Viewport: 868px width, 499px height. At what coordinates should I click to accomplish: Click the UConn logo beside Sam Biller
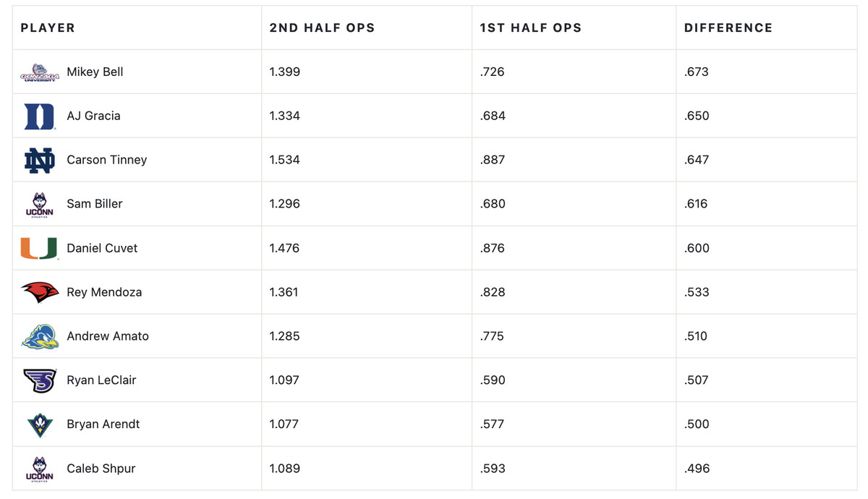40,205
